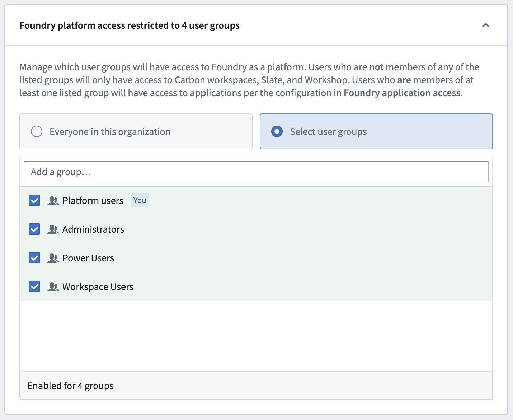The width and height of the screenshot is (513, 420).
Task: Click the group icon beside Administrators
Action: point(53,229)
